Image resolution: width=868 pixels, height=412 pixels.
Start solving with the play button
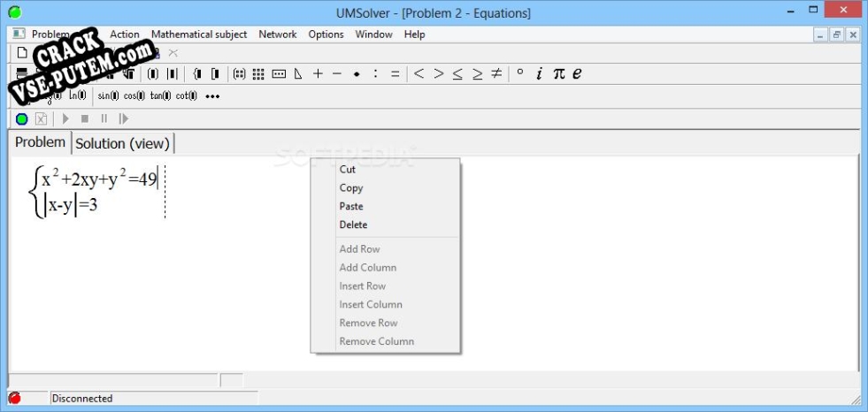point(65,118)
